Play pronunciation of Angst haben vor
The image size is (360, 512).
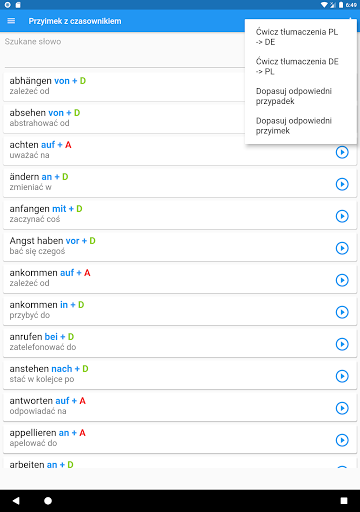(342, 248)
